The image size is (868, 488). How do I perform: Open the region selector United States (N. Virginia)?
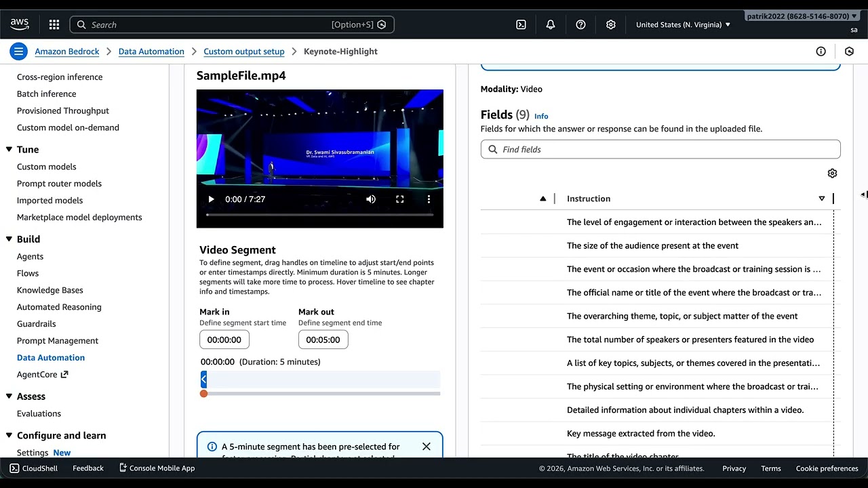[x=683, y=24]
